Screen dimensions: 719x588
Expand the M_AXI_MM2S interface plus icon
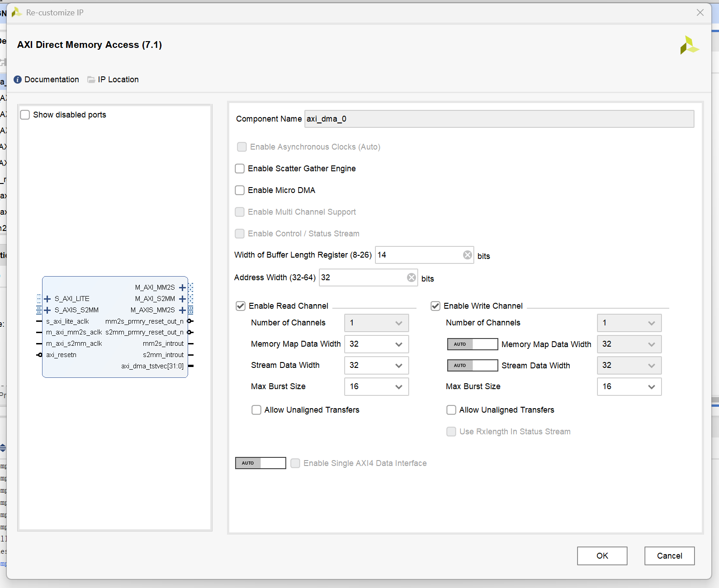[182, 287]
